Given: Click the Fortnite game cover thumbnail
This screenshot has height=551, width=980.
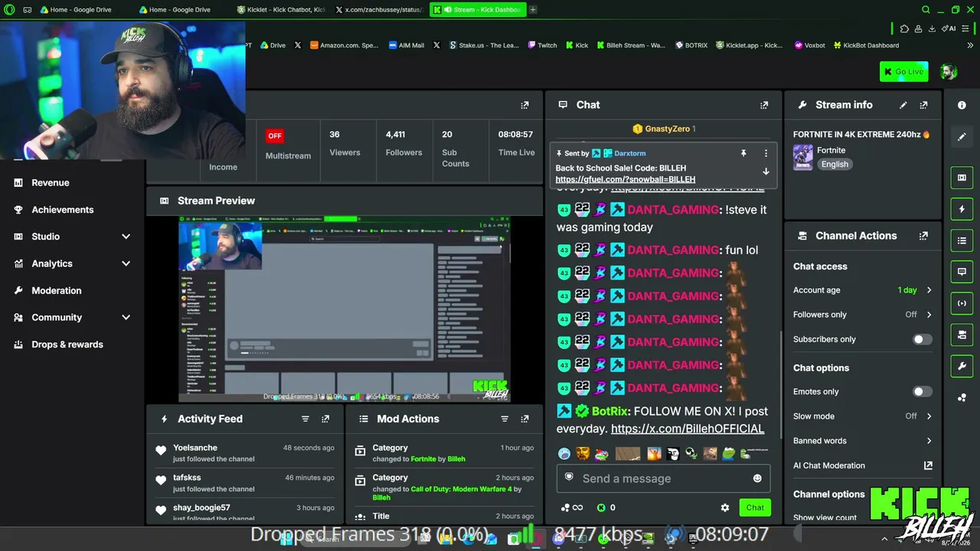Looking at the screenshot, I should 803,157.
